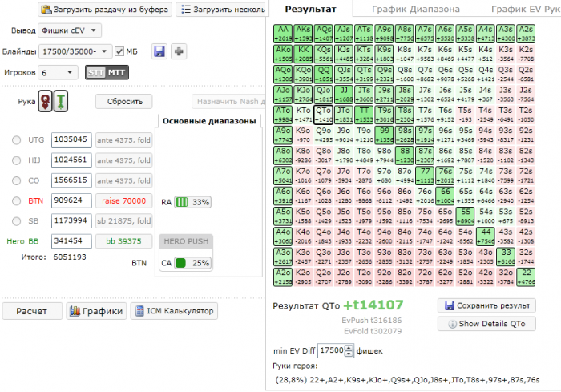Image resolution: width=561 pixels, height=392 pixels.
Task: Select the CO radio button
Action: click(17, 181)
